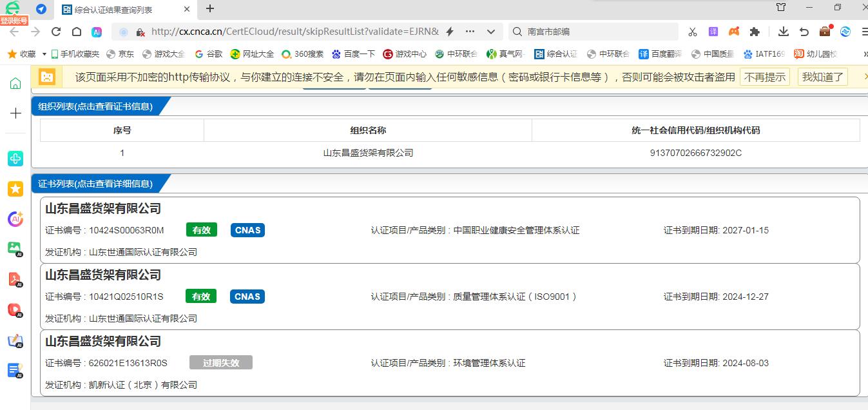Screen dimensions: 868x410
Task: Click the 证书列表 section header
Action: [x=95, y=184]
